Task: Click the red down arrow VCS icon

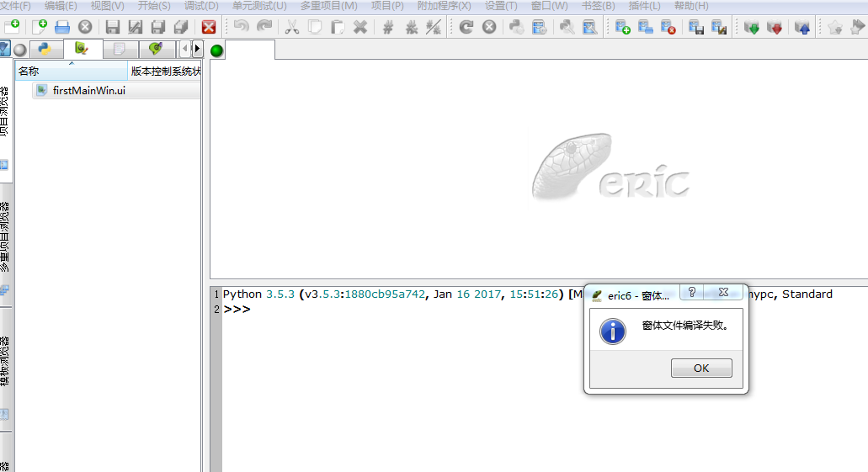Action: click(x=775, y=27)
